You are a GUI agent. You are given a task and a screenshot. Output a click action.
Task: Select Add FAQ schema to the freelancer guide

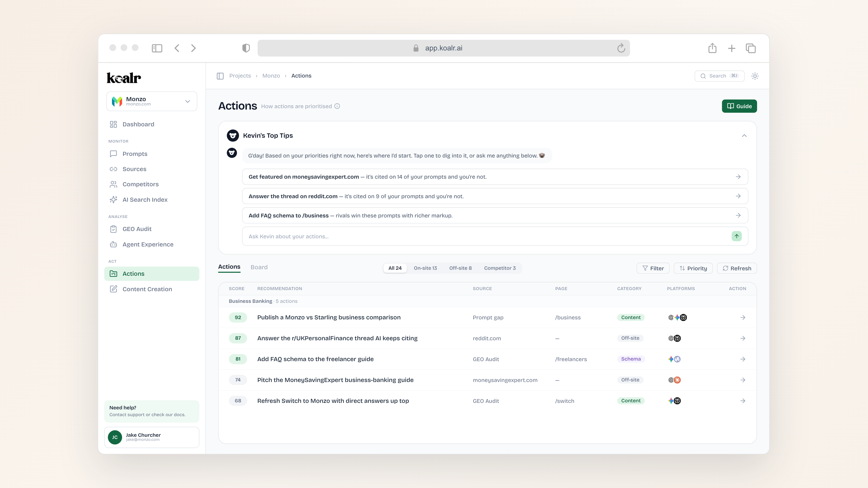[315, 359]
